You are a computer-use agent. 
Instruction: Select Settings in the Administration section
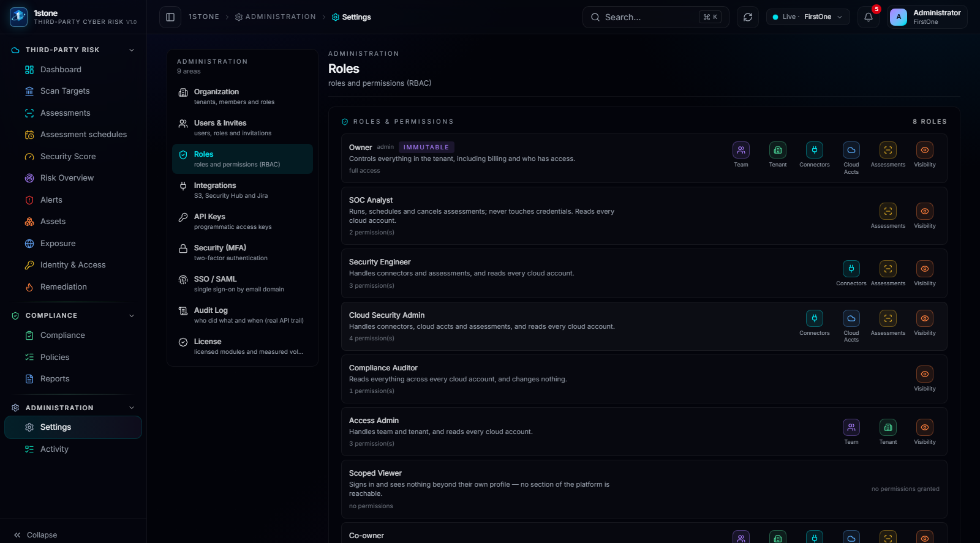73,427
